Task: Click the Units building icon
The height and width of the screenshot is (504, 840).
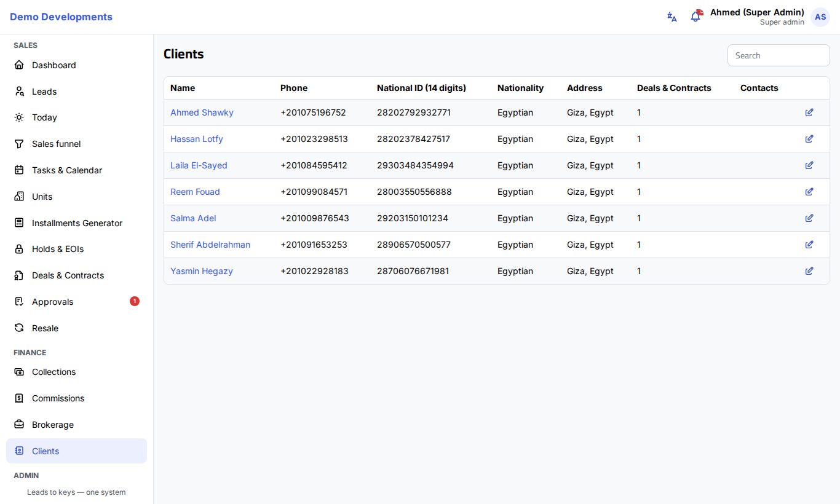Action: pos(19,197)
